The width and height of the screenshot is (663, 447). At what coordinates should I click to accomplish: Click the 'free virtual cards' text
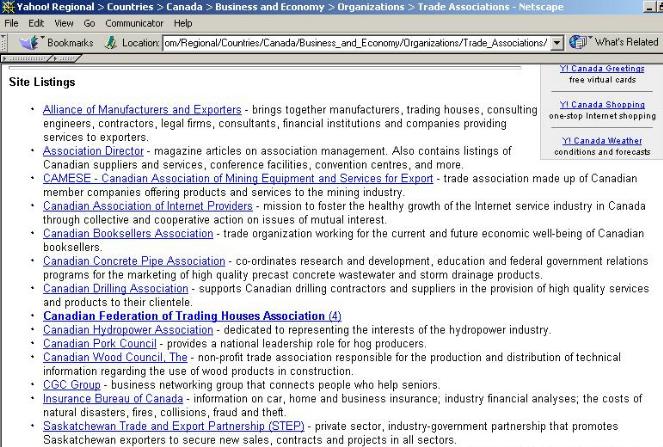coord(602,80)
